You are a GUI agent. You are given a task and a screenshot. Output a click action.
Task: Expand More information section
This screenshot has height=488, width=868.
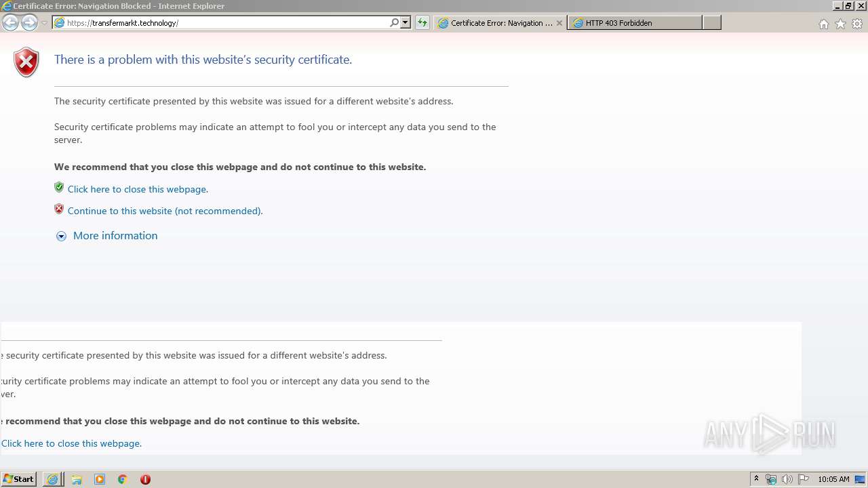pyautogui.click(x=61, y=236)
